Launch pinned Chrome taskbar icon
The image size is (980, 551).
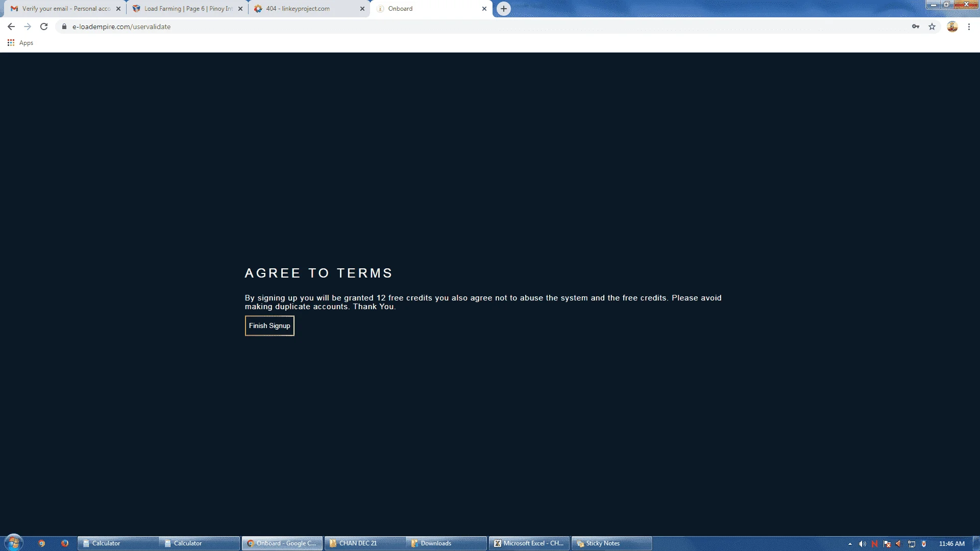tap(42, 543)
